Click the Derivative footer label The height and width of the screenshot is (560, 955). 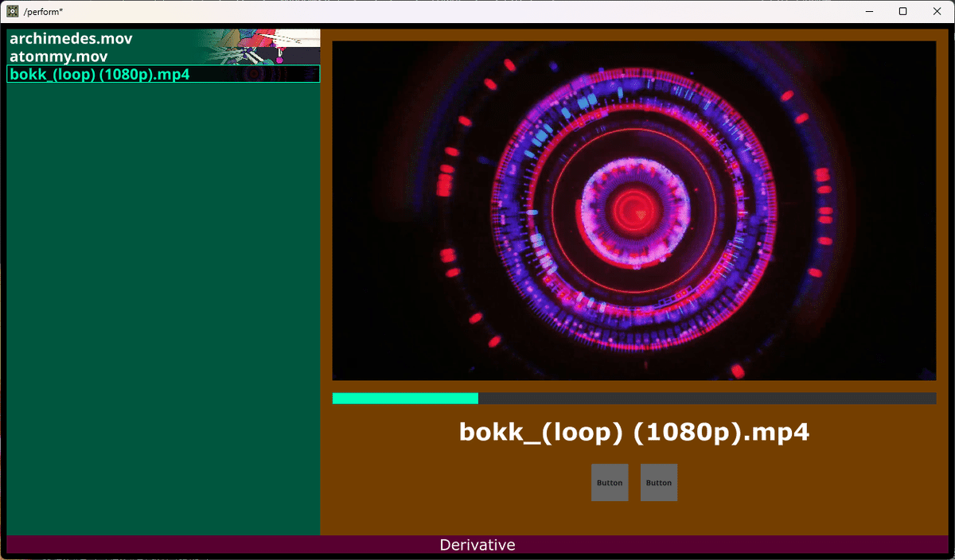[477, 545]
